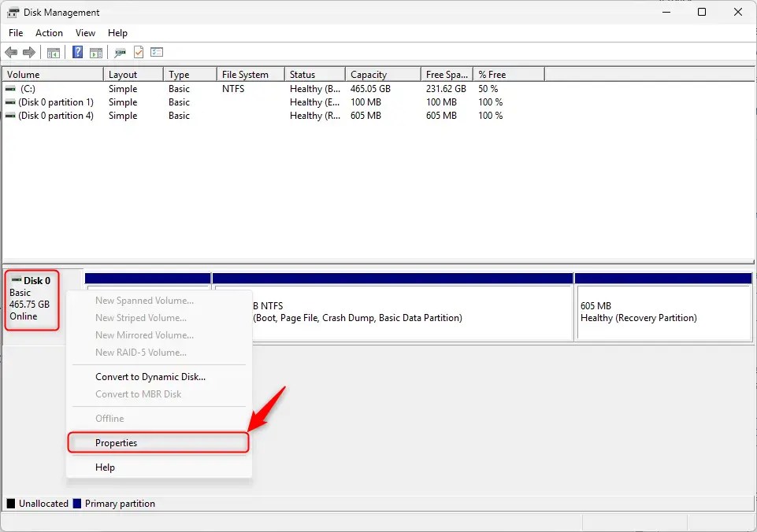Click the Forward arrow in the toolbar
Screen dimensions: 757x532
[29, 52]
